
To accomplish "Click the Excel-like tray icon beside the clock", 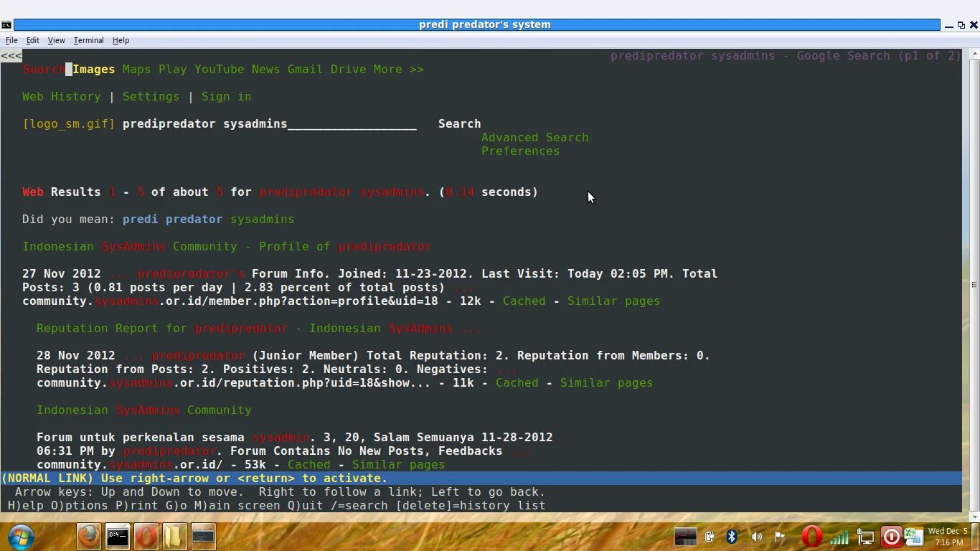I will [913, 536].
